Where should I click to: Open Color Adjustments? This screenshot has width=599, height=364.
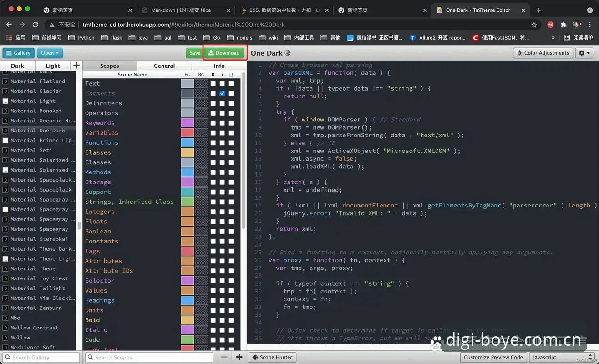coord(543,53)
